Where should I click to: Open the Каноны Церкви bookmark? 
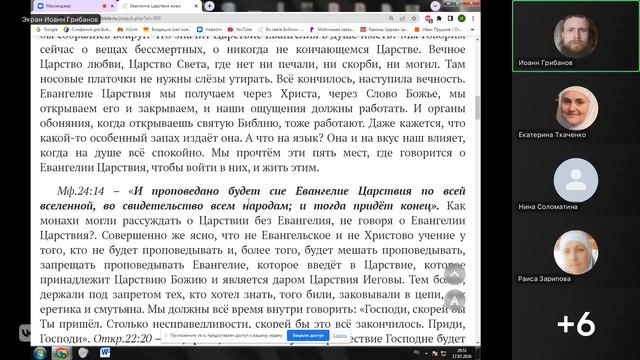coord(384,29)
